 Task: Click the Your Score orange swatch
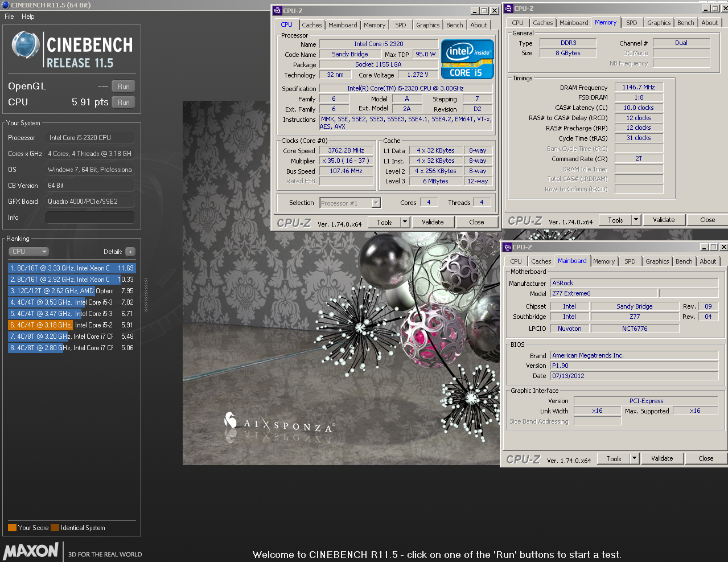(12, 528)
